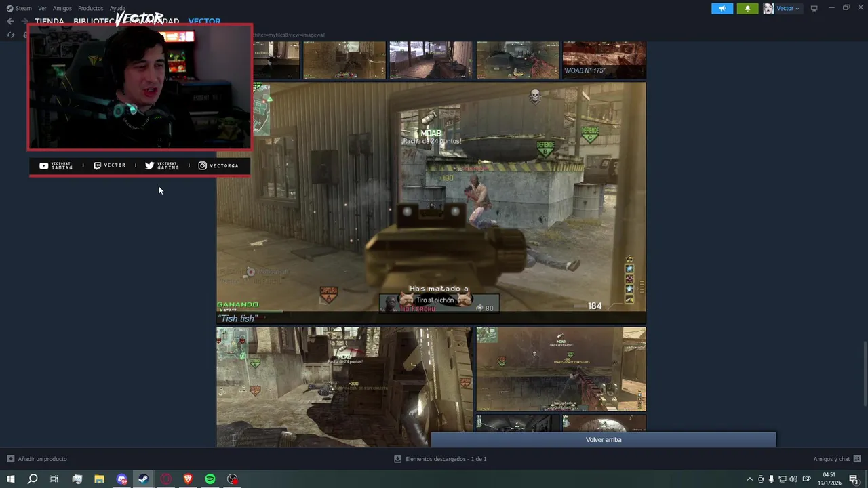Open the second top-row screenshot thumbnail
Image resolution: width=868 pixels, height=488 pixels.
click(344, 60)
